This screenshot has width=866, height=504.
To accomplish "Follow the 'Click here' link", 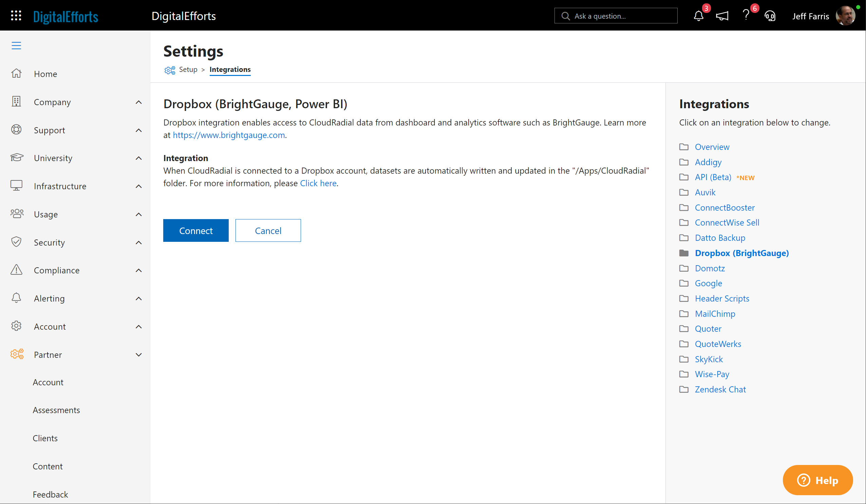I will (x=318, y=183).
